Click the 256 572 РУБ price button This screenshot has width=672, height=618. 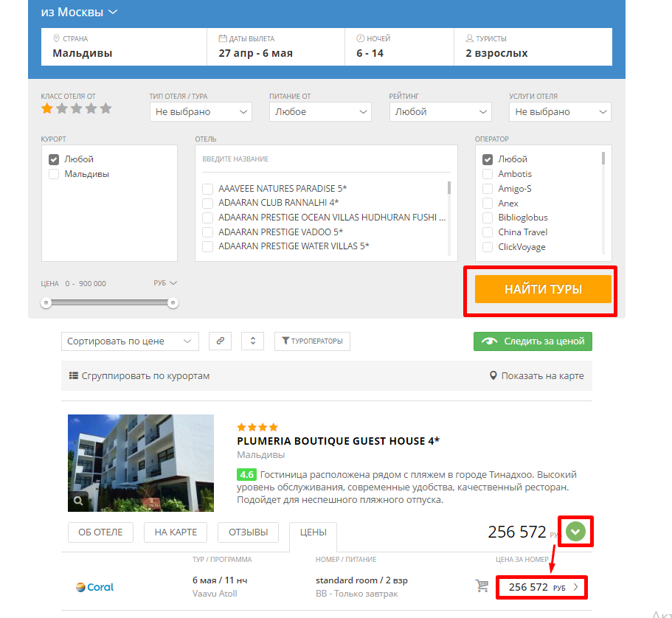tap(541, 587)
